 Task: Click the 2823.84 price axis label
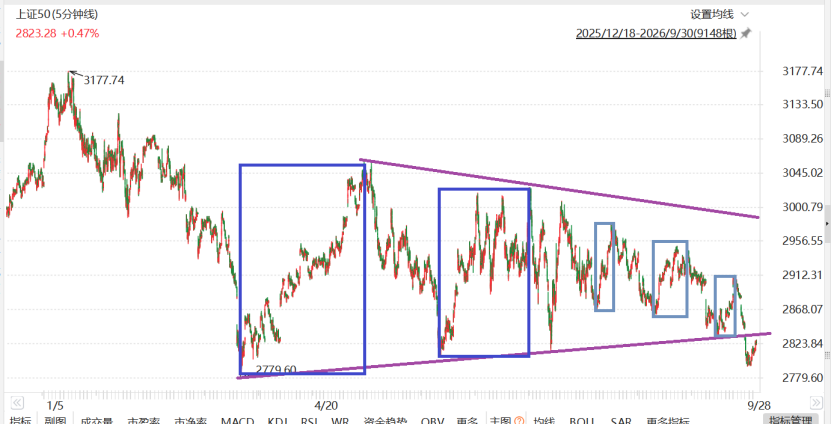tap(803, 343)
